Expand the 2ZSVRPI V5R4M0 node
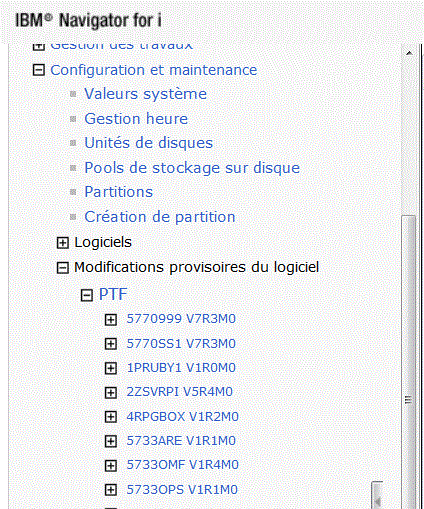Image resolution: width=424 pixels, height=509 pixels. click(x=111, y=393)
